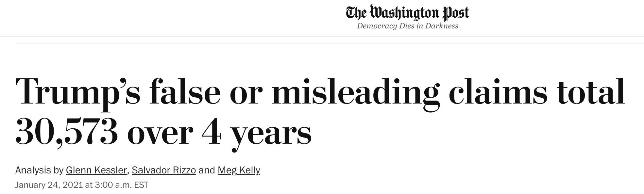Open Salvador Rizzo's author link
Viewport: 644px width, 194px height.
coord(164,170)
